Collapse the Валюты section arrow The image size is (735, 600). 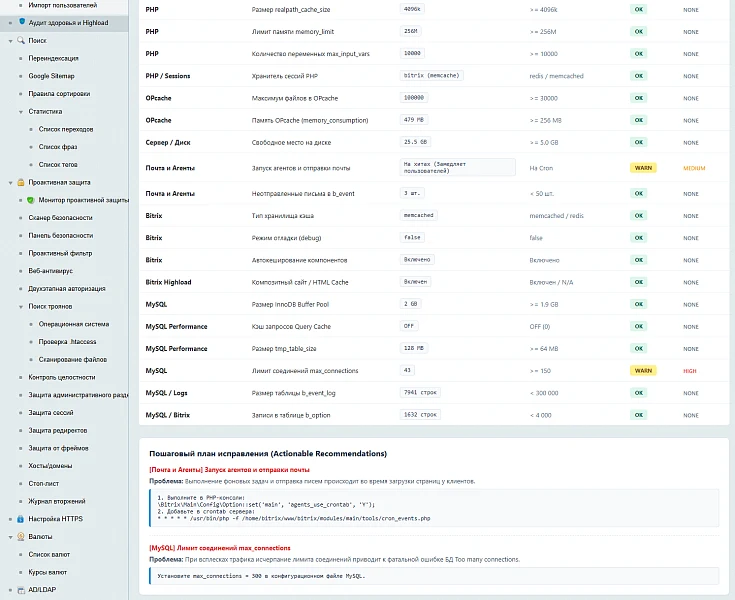[x=10, y=537]
